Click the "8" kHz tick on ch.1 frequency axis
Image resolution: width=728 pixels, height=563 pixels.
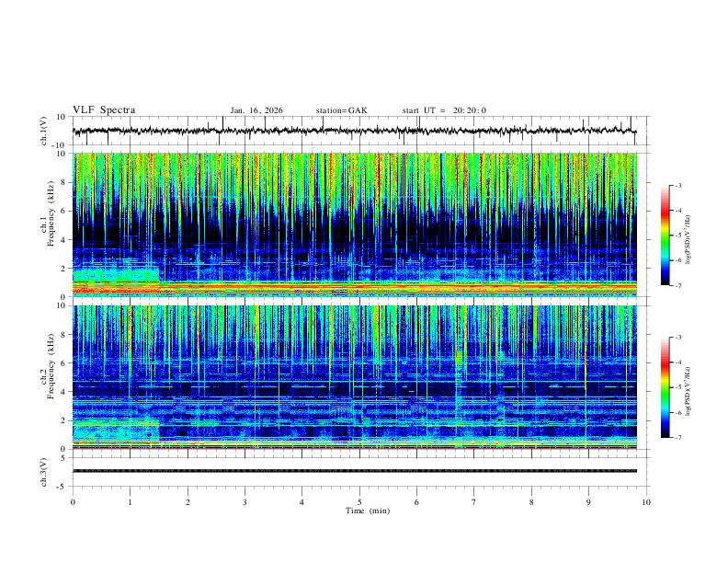coord(63,182)
